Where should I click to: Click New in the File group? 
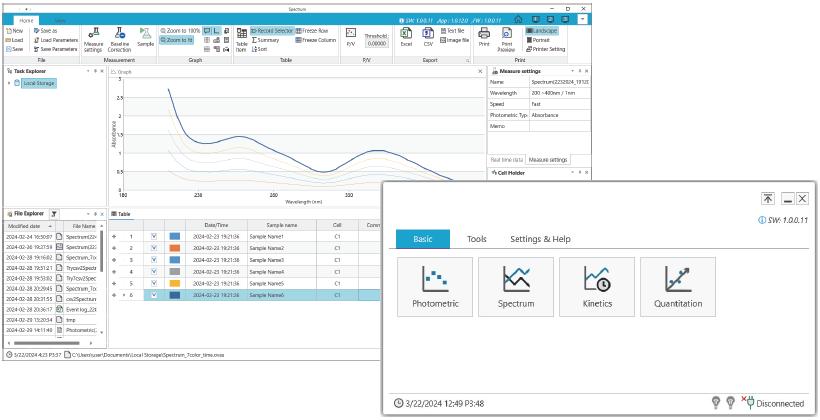pyautogui.click(x=15, y=31)
